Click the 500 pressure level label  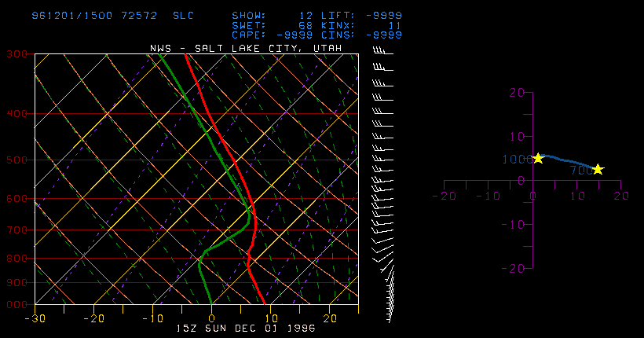point(17,160)
